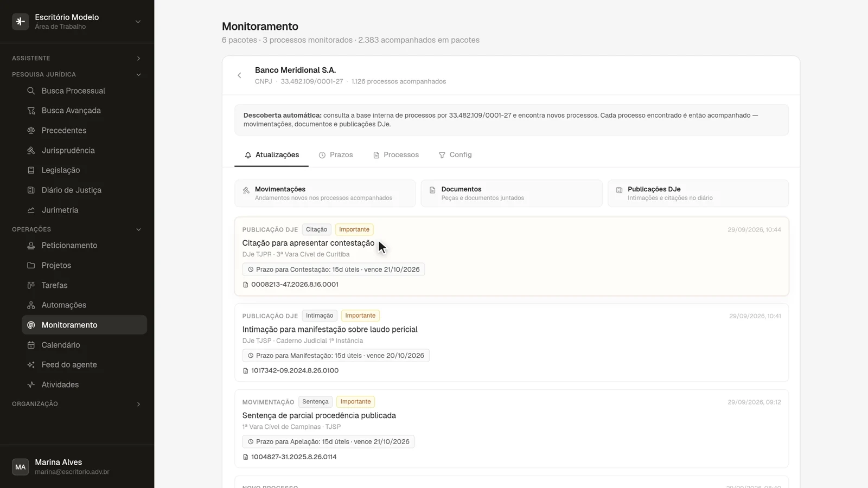The width and height of the screenshot is (868, 488).
Task: Filter by Movimentações card
Action: tap(325, 193)
